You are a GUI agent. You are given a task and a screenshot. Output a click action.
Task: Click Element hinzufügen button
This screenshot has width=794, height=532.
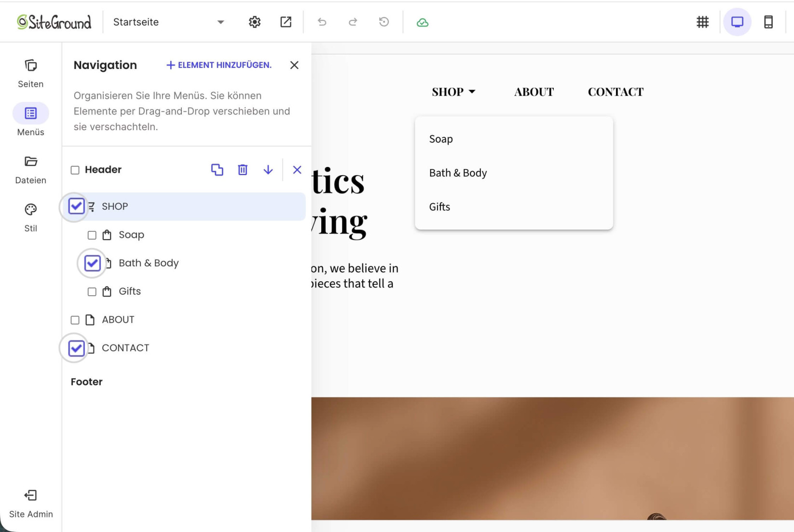pos(219,65)
